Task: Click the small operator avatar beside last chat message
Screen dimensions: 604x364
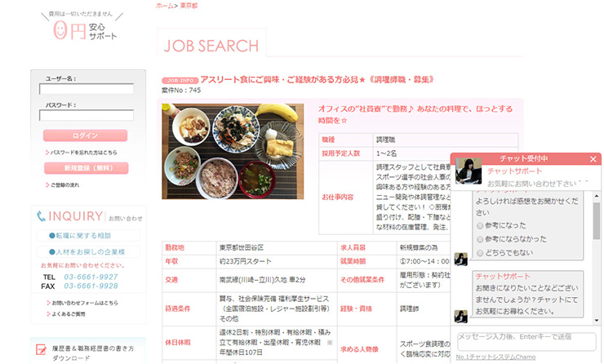Action: (460, 317)
